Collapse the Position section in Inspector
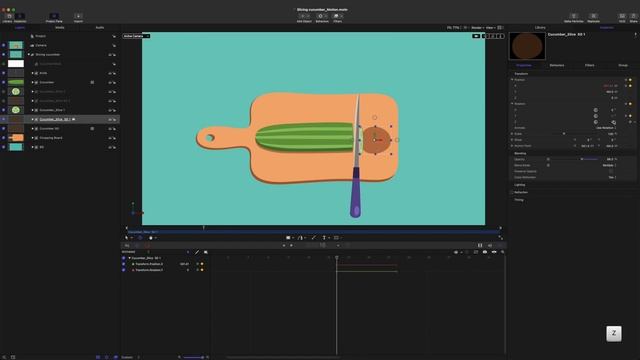640x360 pixels. coord(512,80)
